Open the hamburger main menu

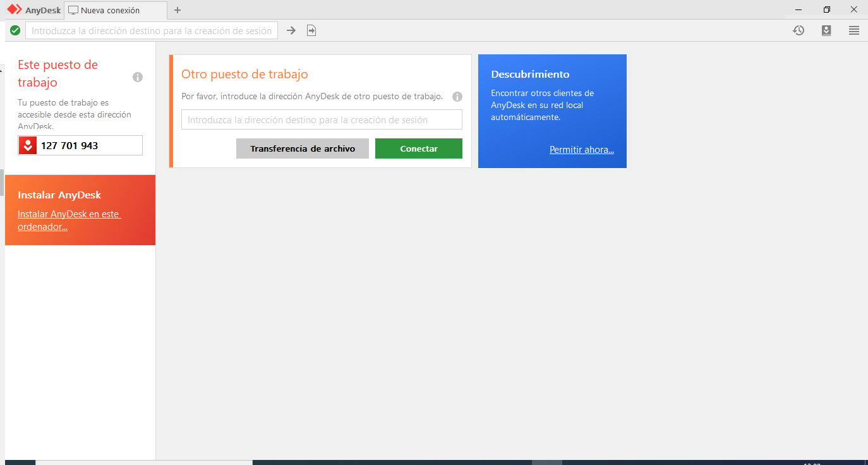pyautogui.click(x=854, y=30)
